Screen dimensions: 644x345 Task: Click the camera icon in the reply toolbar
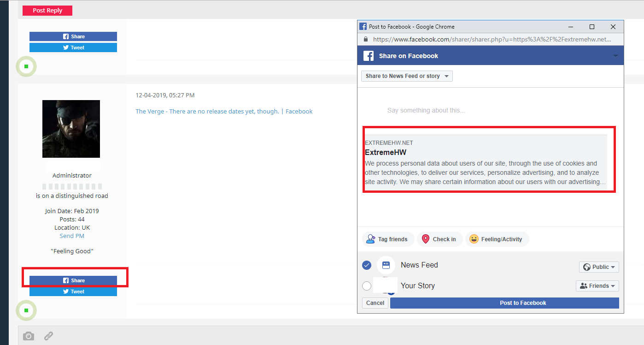click(29, 336)
